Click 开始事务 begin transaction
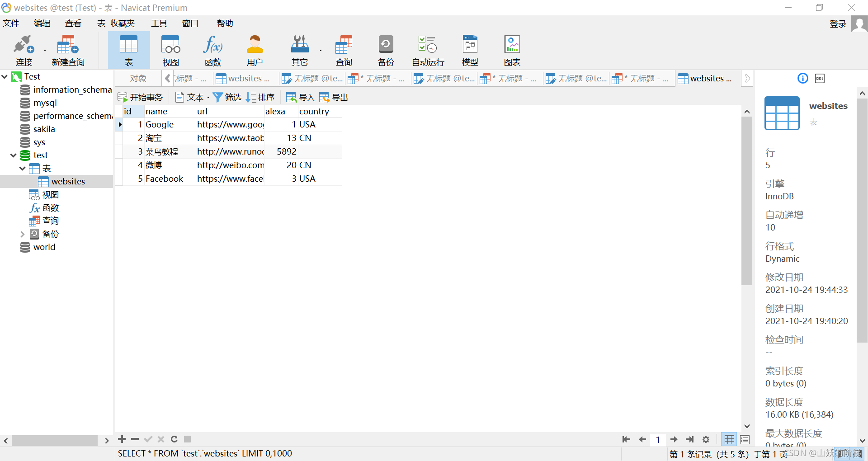868x461 pixels. coord(140,97)
